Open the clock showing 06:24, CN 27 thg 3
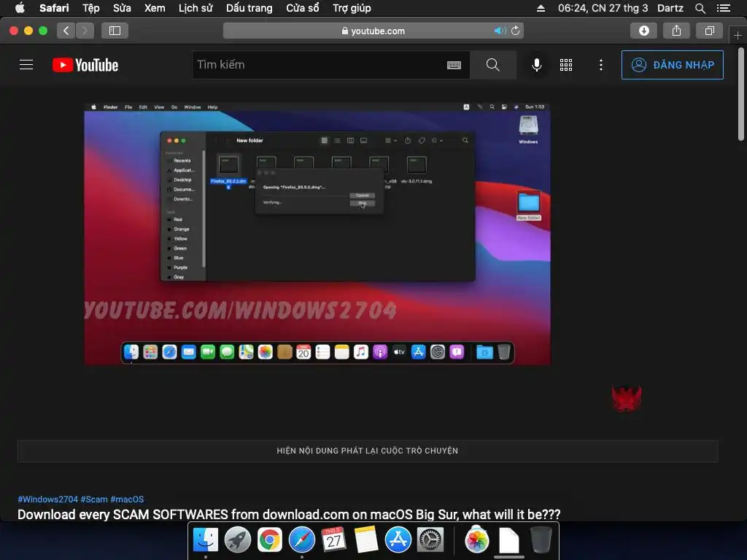The width and height of the screenshot is (747, 560). [603, 8]
